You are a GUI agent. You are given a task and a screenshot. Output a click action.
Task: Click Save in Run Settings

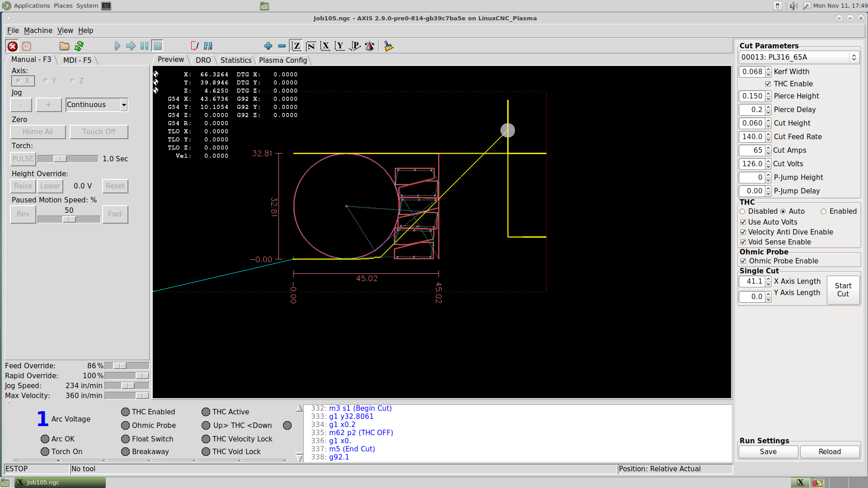click(768, 452)
